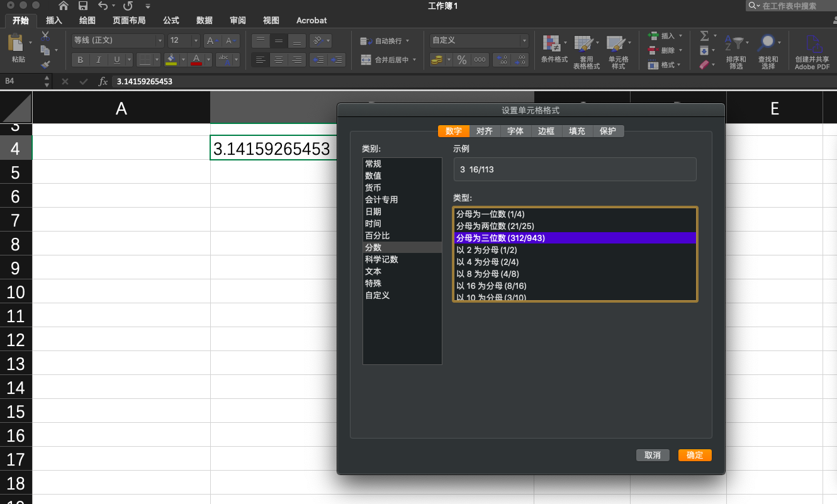Select 以 2 为分母 (1/2) in the type list
Screen dimensions: 837x504
click(x=486, y=250)
